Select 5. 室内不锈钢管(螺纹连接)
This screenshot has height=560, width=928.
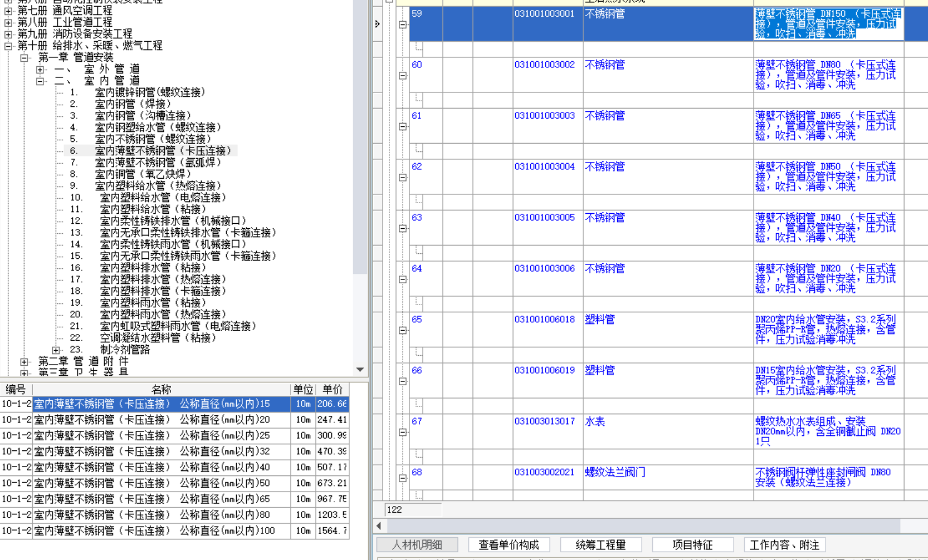point(141,139)
